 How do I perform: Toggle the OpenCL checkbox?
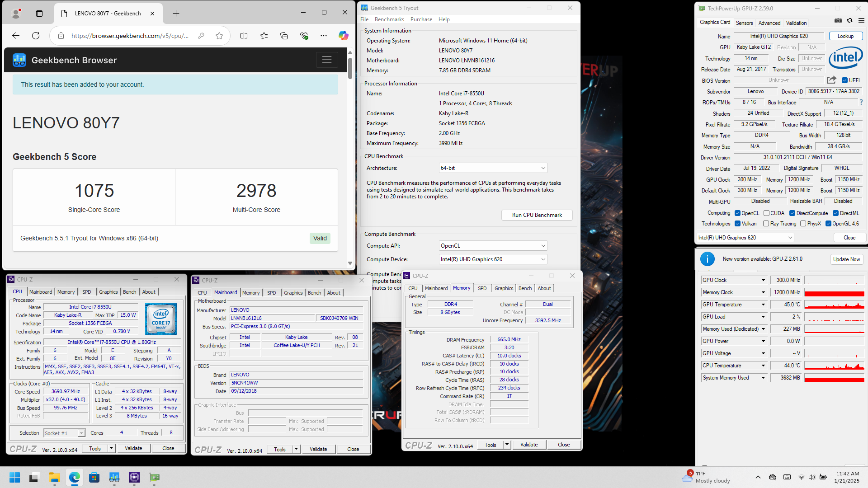738,213
